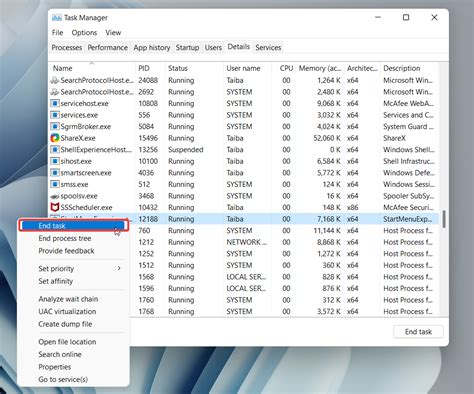Select the sihost.exe process name
This screenshot has height=394, width=474.
coord(76,161)
